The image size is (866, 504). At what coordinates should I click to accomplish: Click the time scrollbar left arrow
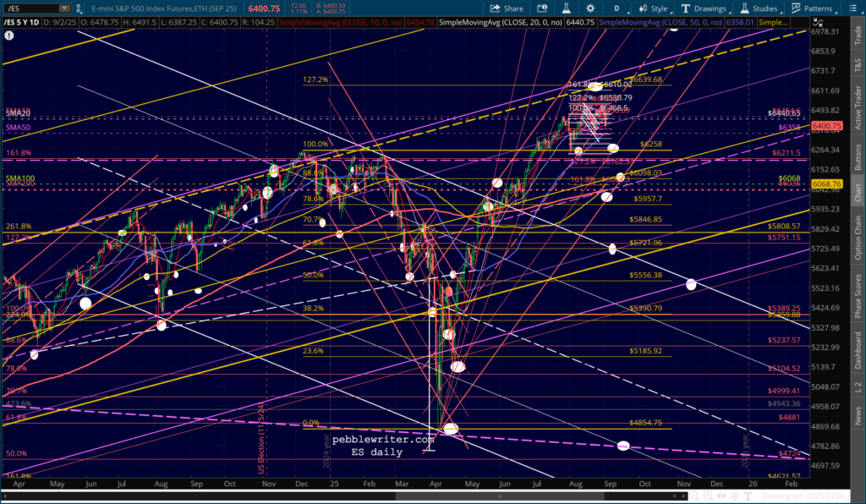coord(3,496)
